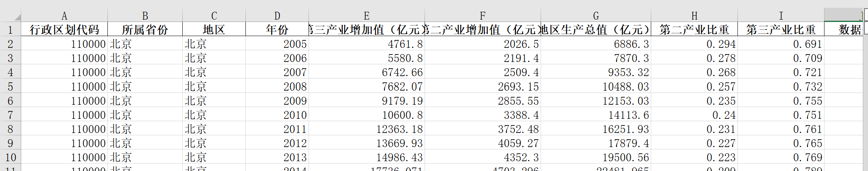Click the 第二产业比重 header cell
Image resolution: width=868 pixels, height=171 pixels.
[x=694, y=29]
